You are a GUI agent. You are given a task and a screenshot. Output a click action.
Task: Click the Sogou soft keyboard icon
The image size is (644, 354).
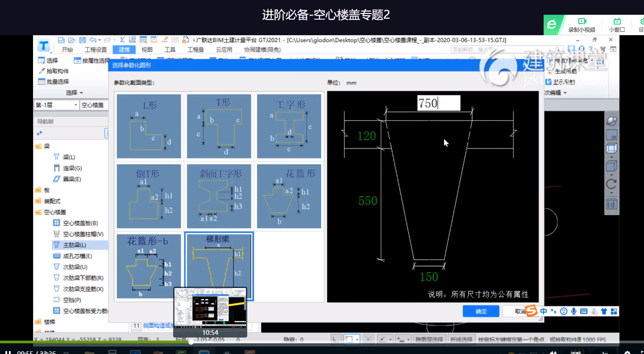[583, 311]
